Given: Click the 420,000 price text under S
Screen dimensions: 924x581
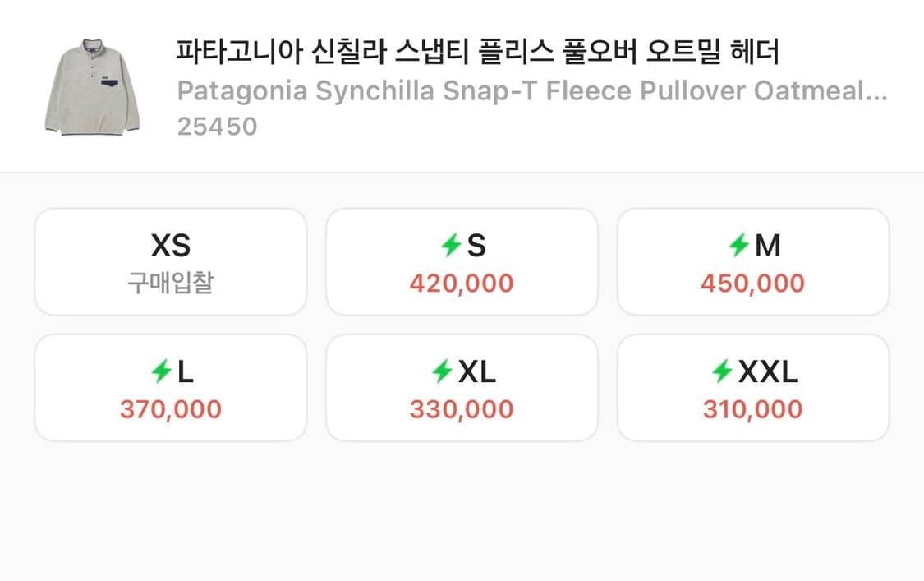Looking at the screenshot, I should click(x=462, y=283).
